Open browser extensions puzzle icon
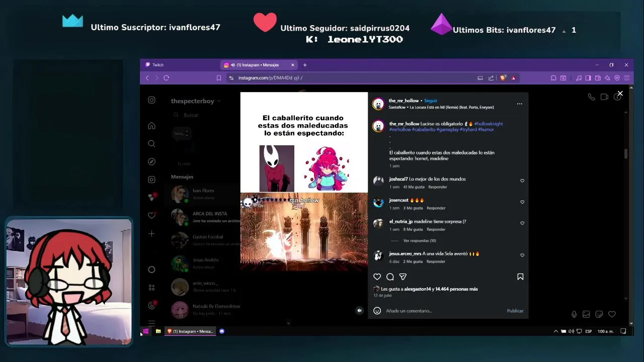This screenshot has width=644, height=362. (553, 78)
